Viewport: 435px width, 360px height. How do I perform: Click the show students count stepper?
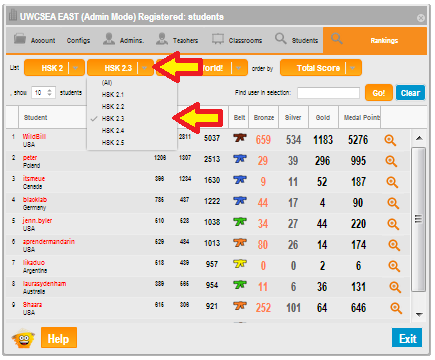click(x=50, y=92)
